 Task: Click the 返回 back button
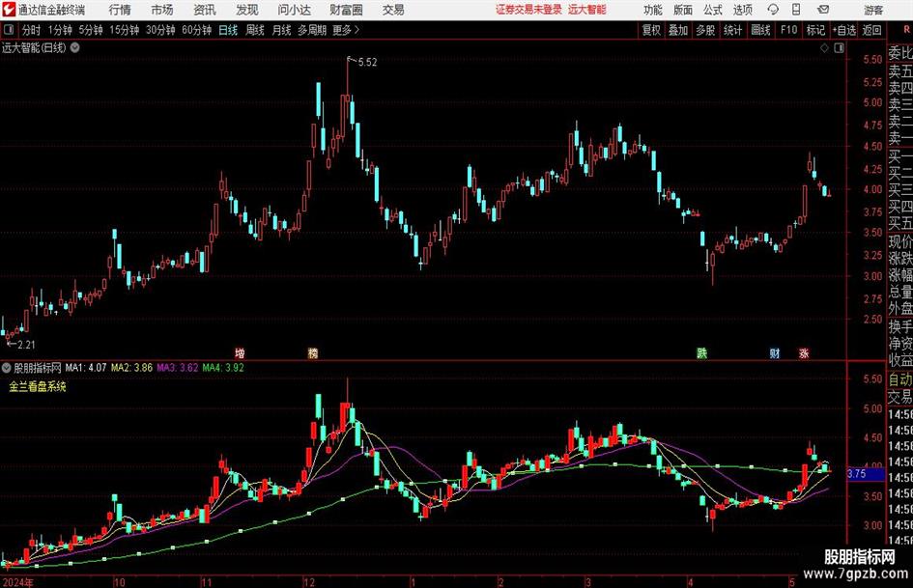(871, 30)
